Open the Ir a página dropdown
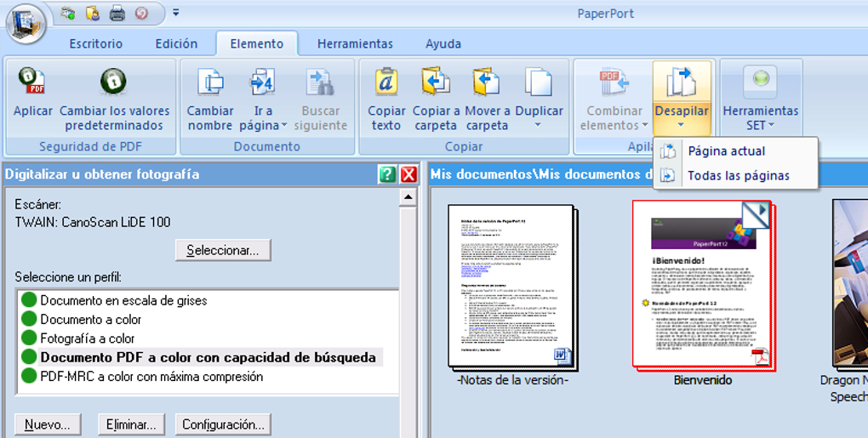 (x=263, y=99)
